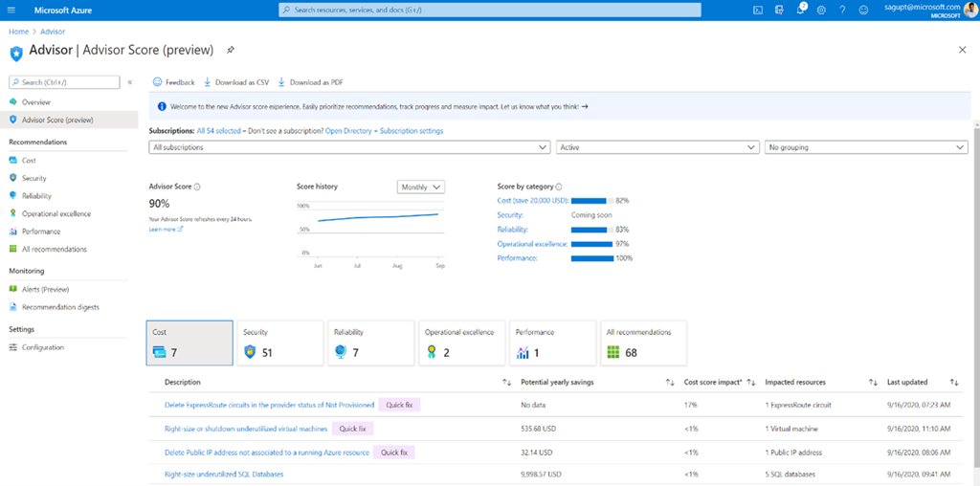This screenshot has height=486, width=980.
Task: Click the Feedback toolbar button
Action: 174,82
